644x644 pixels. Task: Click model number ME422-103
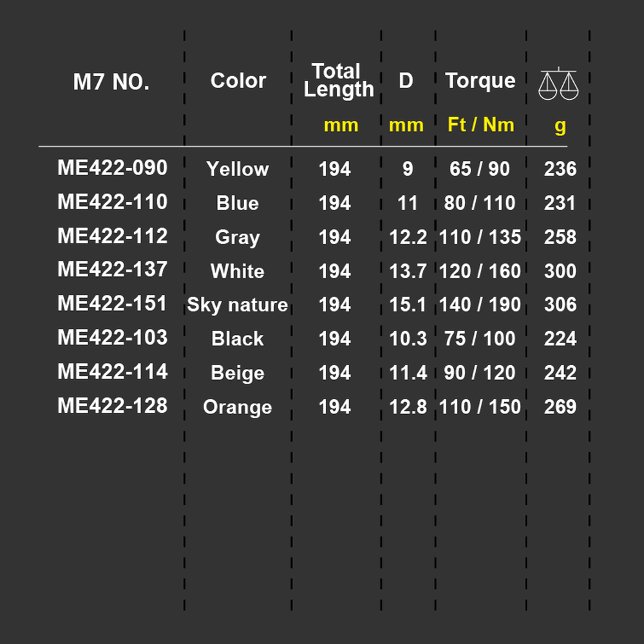(113, 337)
